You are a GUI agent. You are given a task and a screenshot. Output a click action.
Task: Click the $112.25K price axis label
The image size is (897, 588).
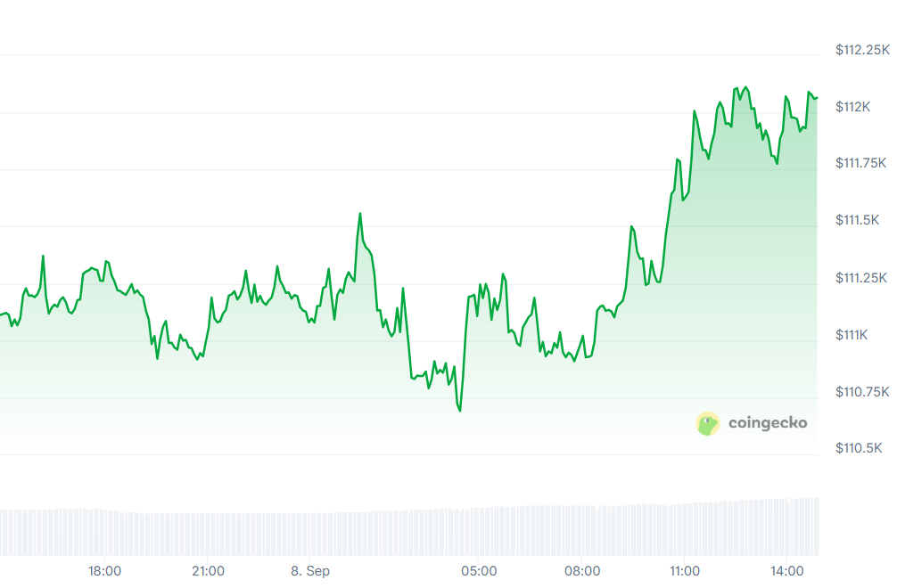pyautogui.click(x=862, y=50)
